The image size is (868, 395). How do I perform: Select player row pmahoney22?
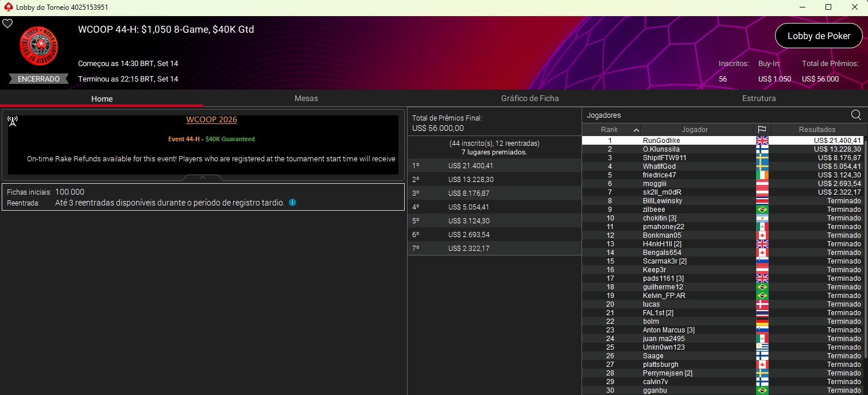[723, 227]
